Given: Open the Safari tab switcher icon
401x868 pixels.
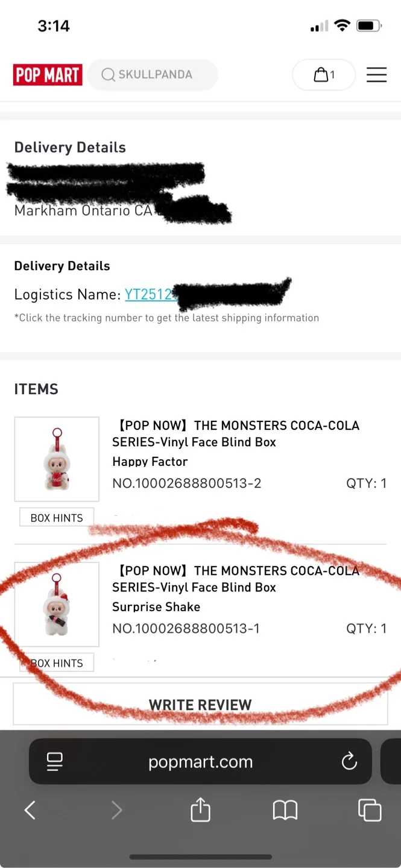Looking at the screenshot, I should (x=370, y=810).
